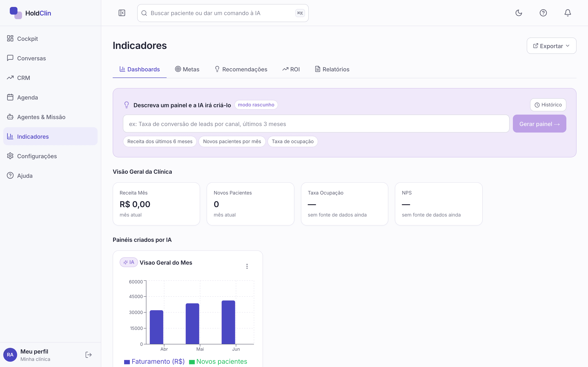Image resolution: width=588 pixels, height=367 pixels.
Task: Collapse the sidebar panel icon
Action: click(122, 13)
